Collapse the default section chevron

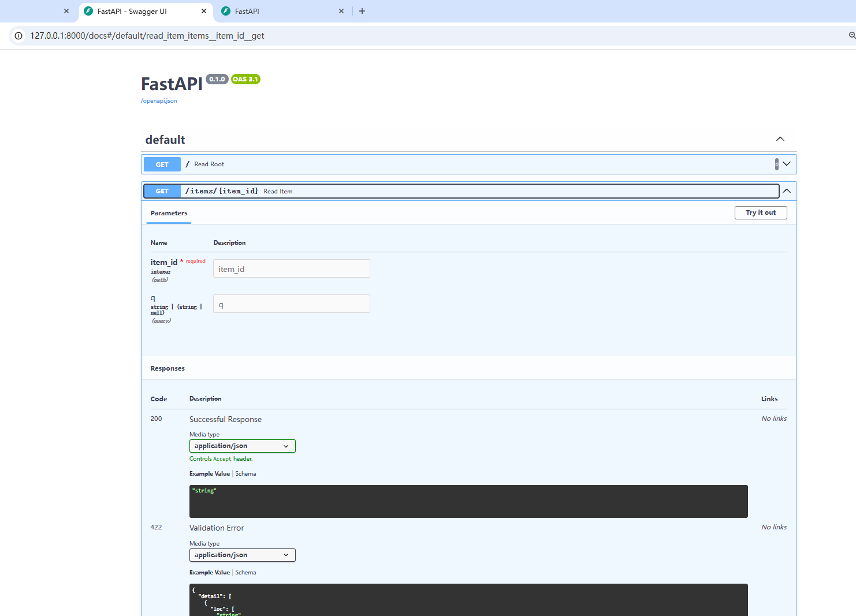tap(780, 139)
